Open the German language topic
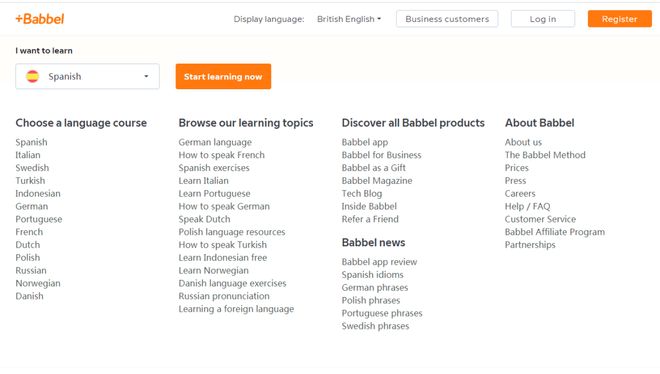The image size is (660, 374). 215,142
